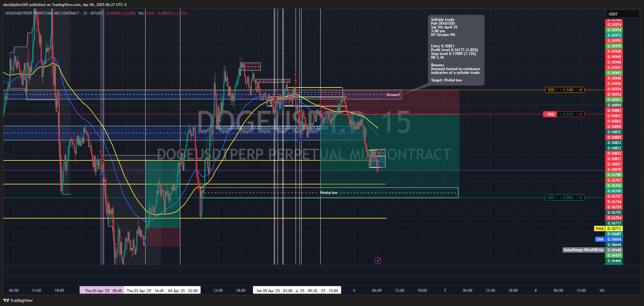Click the AsianRange Nico948:Up indicator label
Viewport: 644px width, 306px height.
point(583,250)
